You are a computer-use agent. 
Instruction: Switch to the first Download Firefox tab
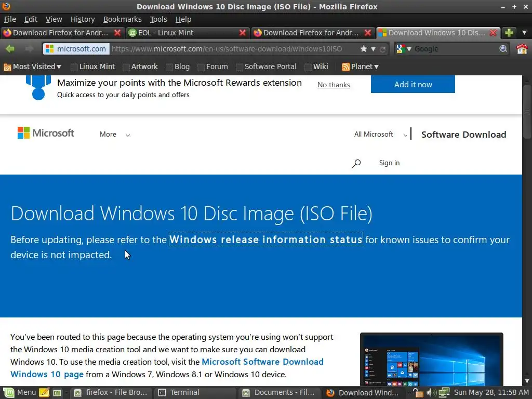pos(62,33)
